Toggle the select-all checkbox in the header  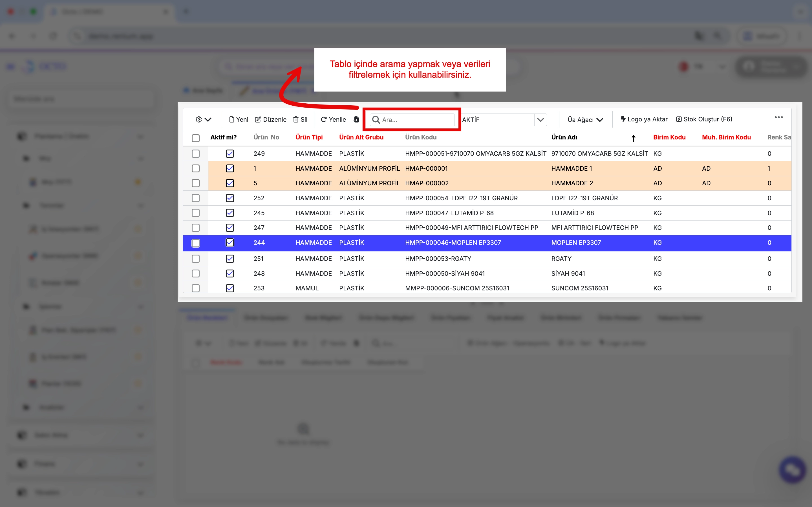point(196,138)
